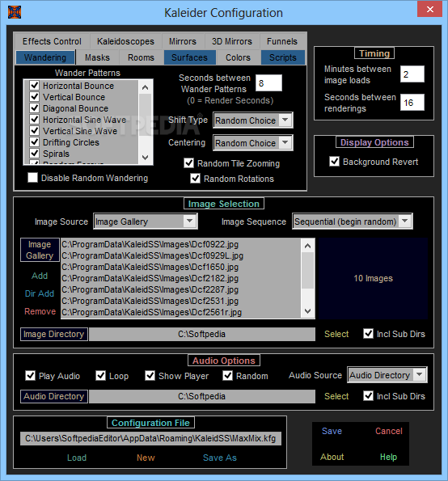
Task: Select Dcf1650.jpg in gallery list
Action: click(x=181, y=267)
